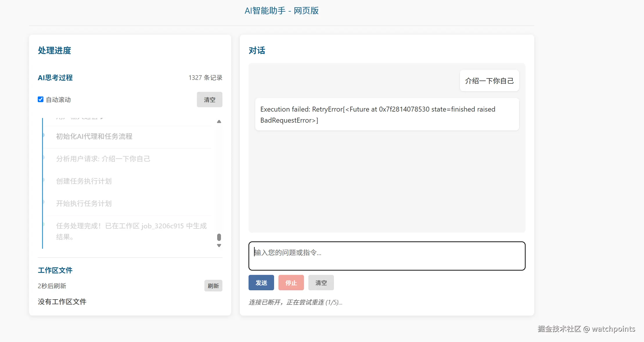Toggle the 自动滚动 auto-scroll checkbox

(41, 99)
